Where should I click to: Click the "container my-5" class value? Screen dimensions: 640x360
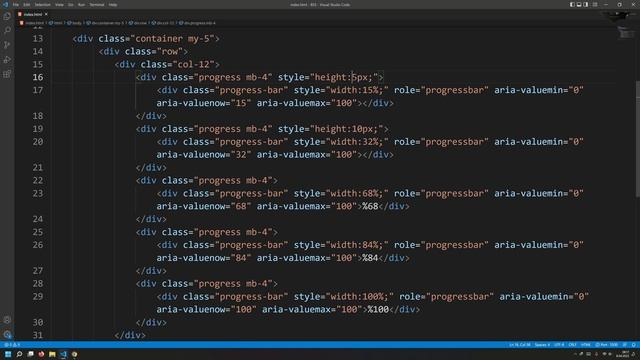click(172, 39)
